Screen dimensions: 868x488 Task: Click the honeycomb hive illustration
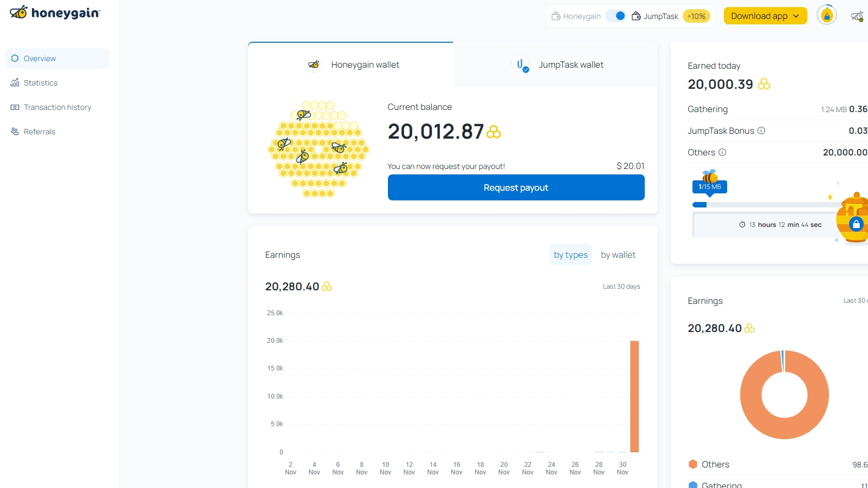[x=319, y=149]
